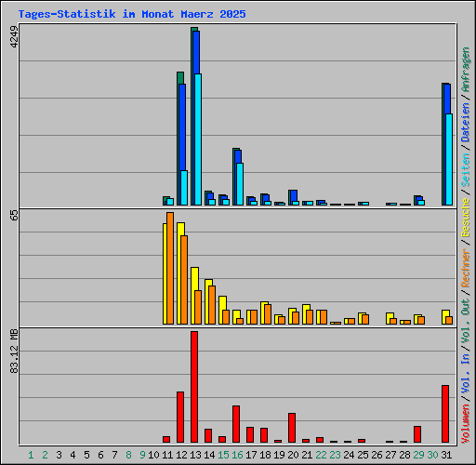Viewport: 476px width, 465px height.
Task: Click the Rechner legend label
Action: [465, 268]
